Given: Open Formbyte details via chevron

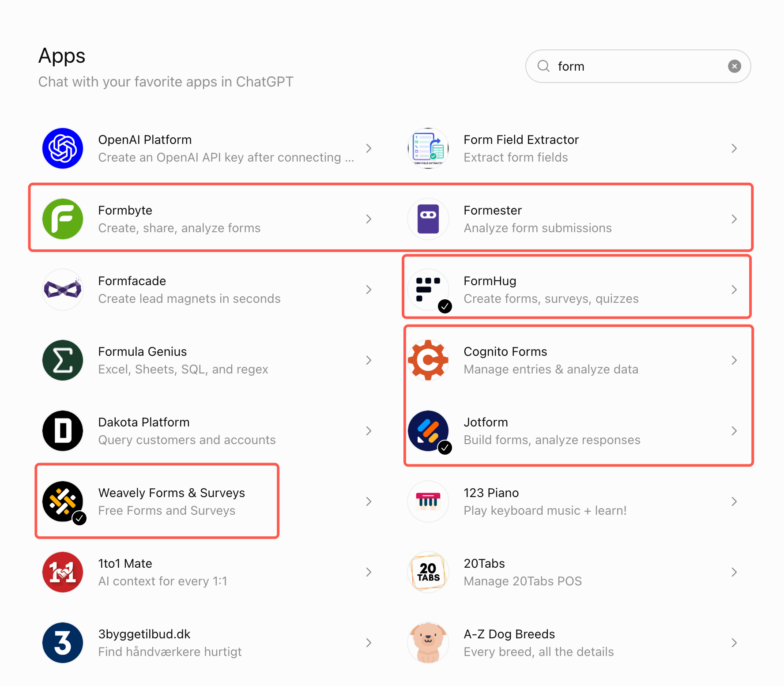Looking at the screenshot, I should point(369,219).
